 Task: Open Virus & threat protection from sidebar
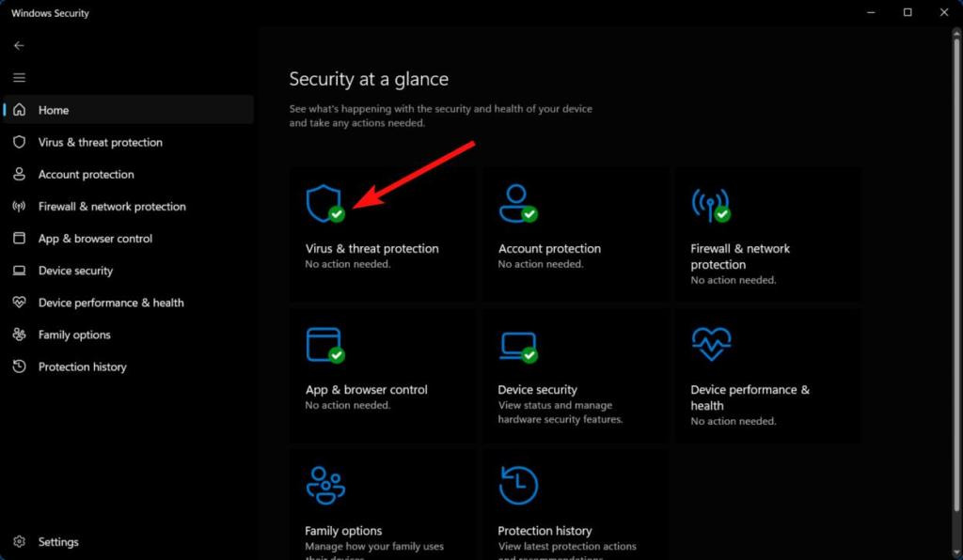pos(129,142)
